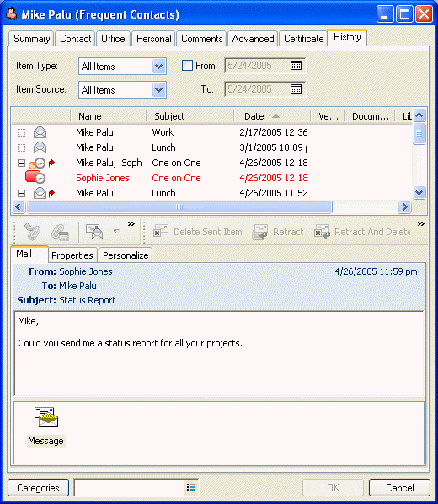Click the small bracket toolbar icon

coord(117,231)
